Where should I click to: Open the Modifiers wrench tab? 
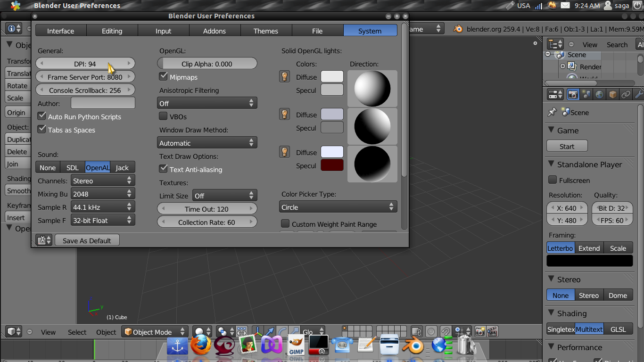pos(638,94)
